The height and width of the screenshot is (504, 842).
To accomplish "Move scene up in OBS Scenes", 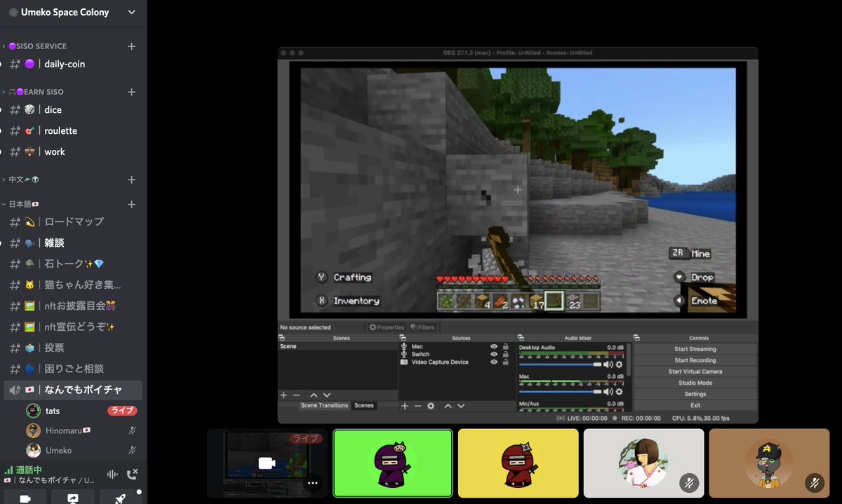I will point(314,395).
